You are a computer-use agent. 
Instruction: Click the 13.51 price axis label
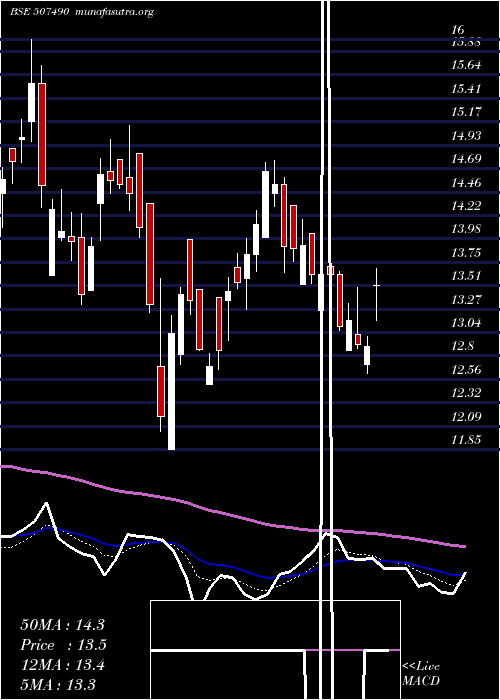466,276
